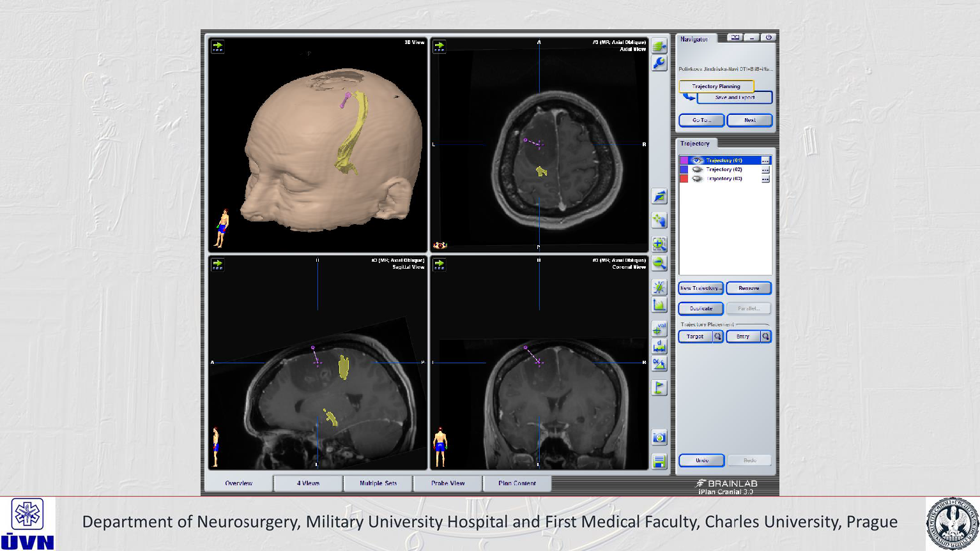Hide Trajectory (01) using its eye icon

(x=698, y=160)
